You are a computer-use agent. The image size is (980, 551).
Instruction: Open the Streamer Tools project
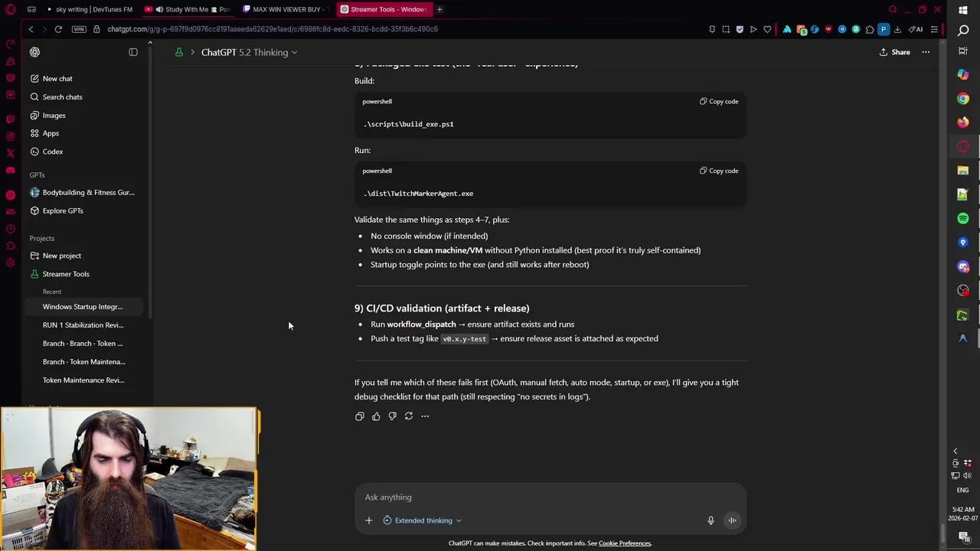84,274
